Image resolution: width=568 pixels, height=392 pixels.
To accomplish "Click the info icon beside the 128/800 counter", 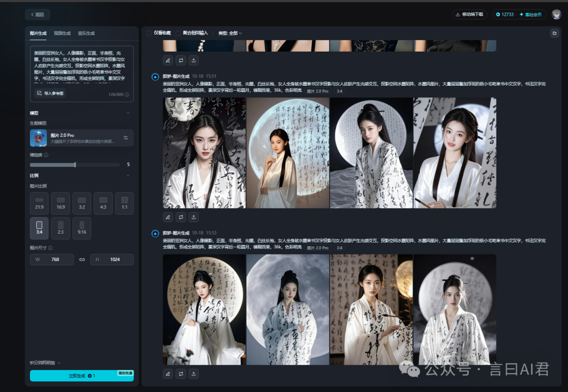I will coord(127,95).
